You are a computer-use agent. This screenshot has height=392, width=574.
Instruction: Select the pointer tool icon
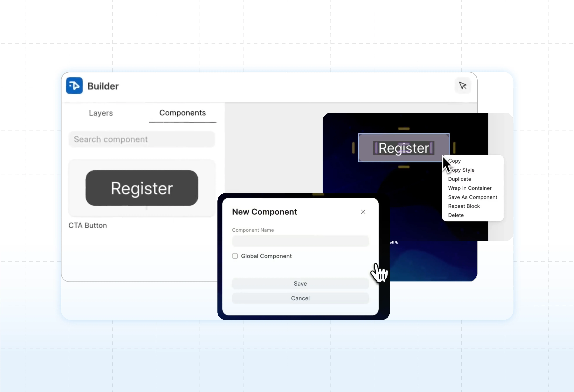tap(463, 86)
